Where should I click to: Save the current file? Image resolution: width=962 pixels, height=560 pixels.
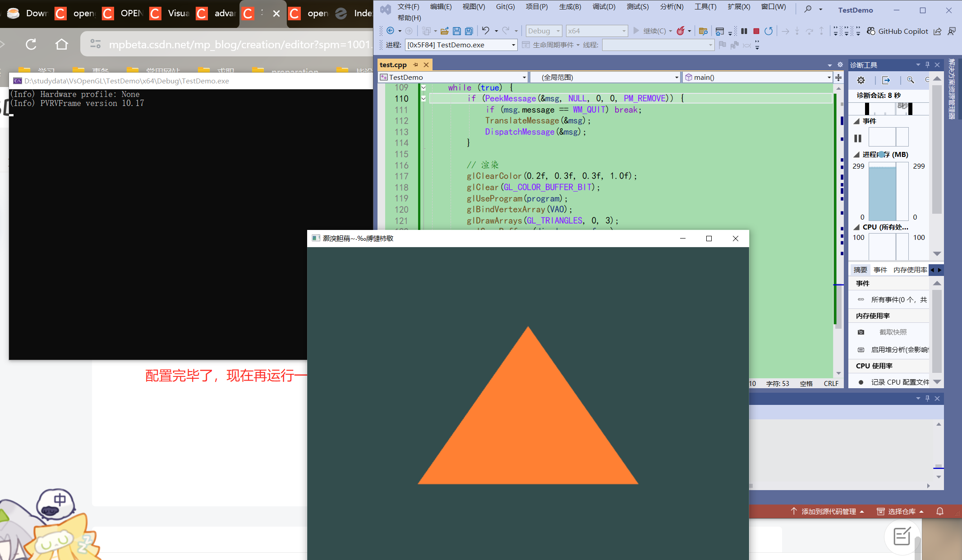click(457, 31)
